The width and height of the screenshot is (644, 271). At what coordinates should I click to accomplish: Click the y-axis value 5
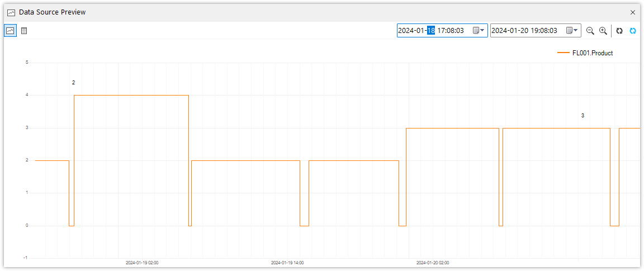(x=27, y=63)
